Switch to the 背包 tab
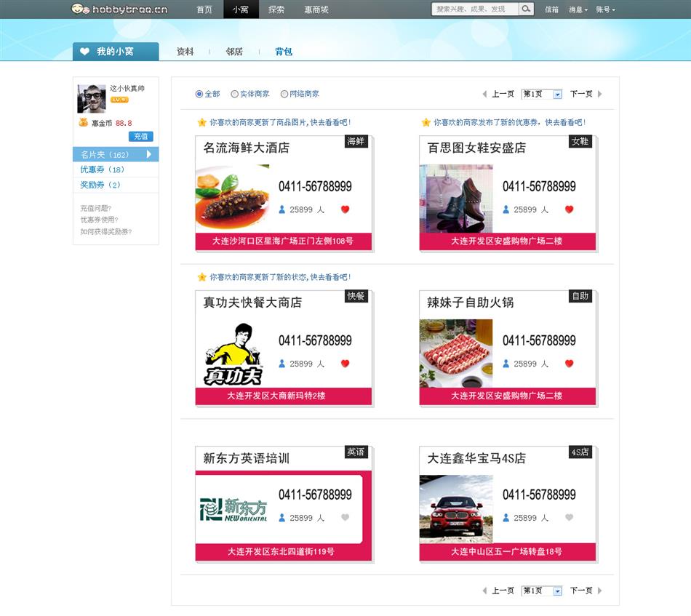 (x=284, y=52)
